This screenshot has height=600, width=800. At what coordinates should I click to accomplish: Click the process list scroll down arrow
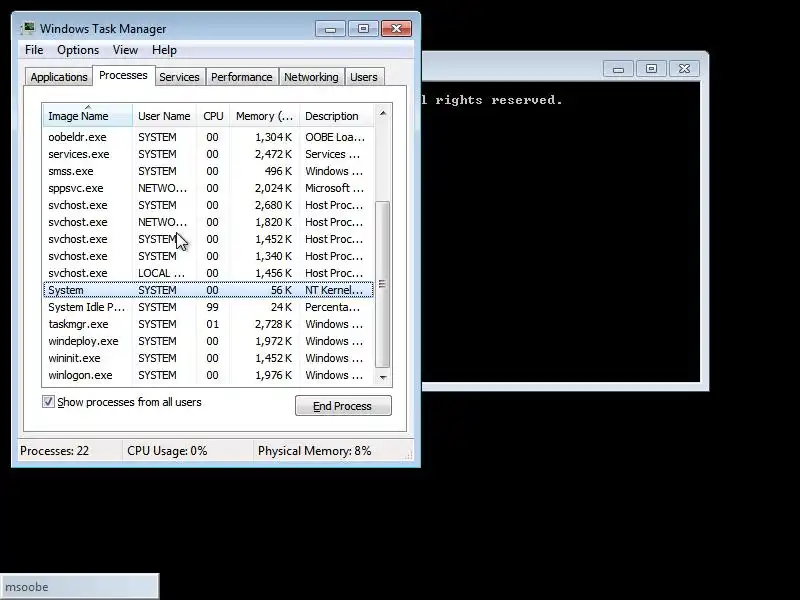[383, 378]
